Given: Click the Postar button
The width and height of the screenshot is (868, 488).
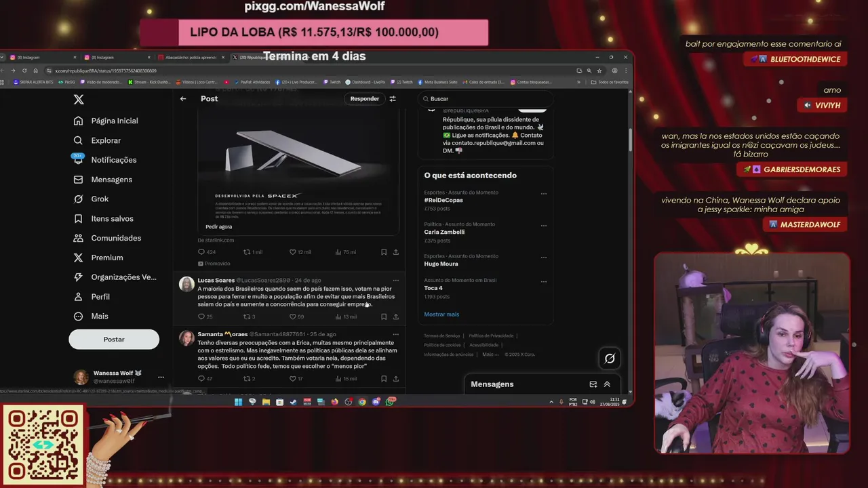Looking at the screenshot, I should (x=114, y=340).
